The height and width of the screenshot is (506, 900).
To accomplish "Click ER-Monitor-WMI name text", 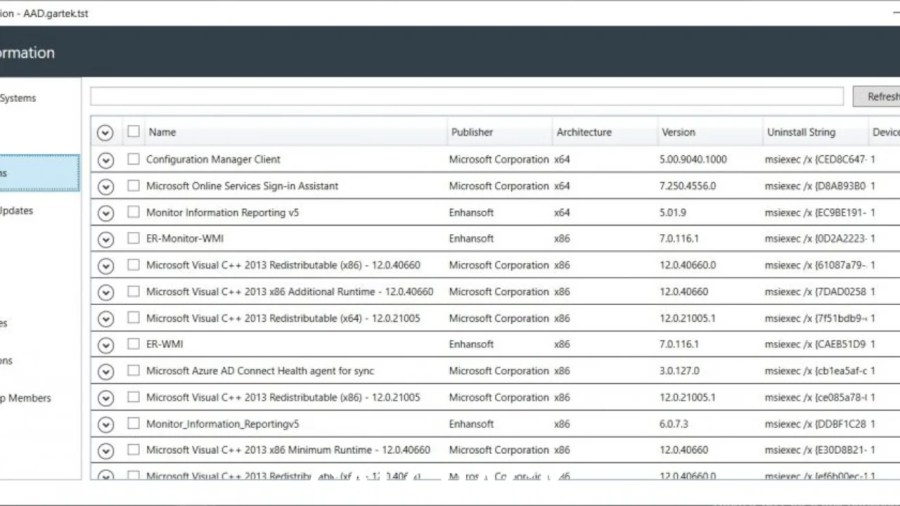I will [x=185, y=239].
